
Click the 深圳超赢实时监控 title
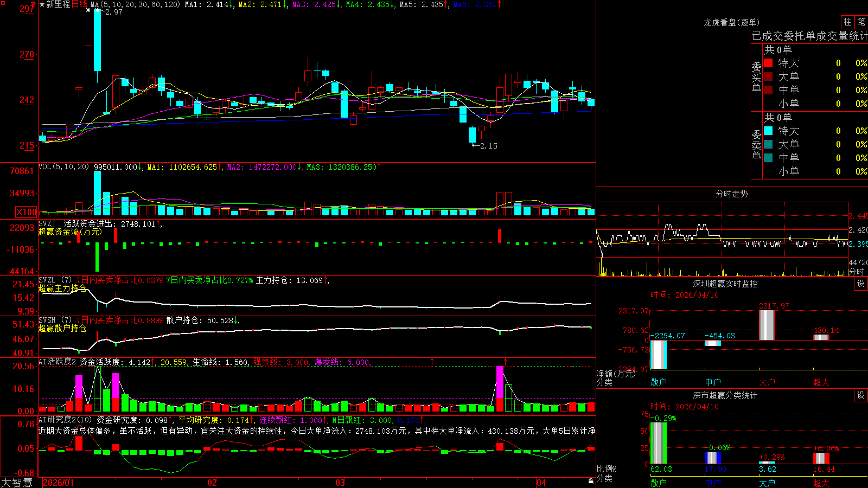tap(725, 284)
